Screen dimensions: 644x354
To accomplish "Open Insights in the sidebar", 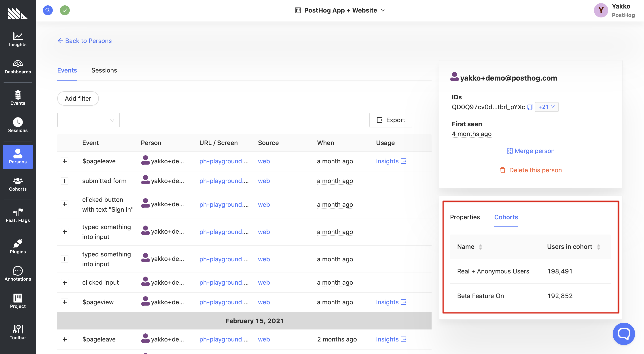I will click(x=18, y=40).
